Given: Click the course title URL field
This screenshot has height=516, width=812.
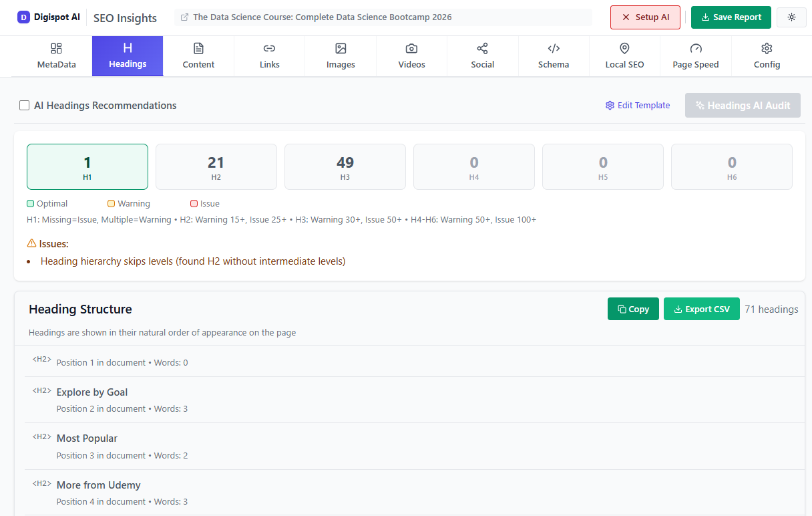Looking at the screenshot, I should click(x=383, y=17).
